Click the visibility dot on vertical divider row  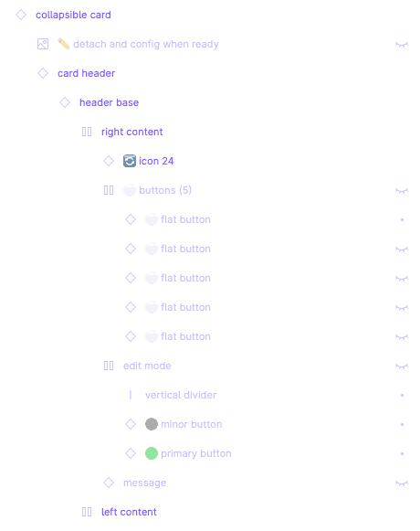402,395
